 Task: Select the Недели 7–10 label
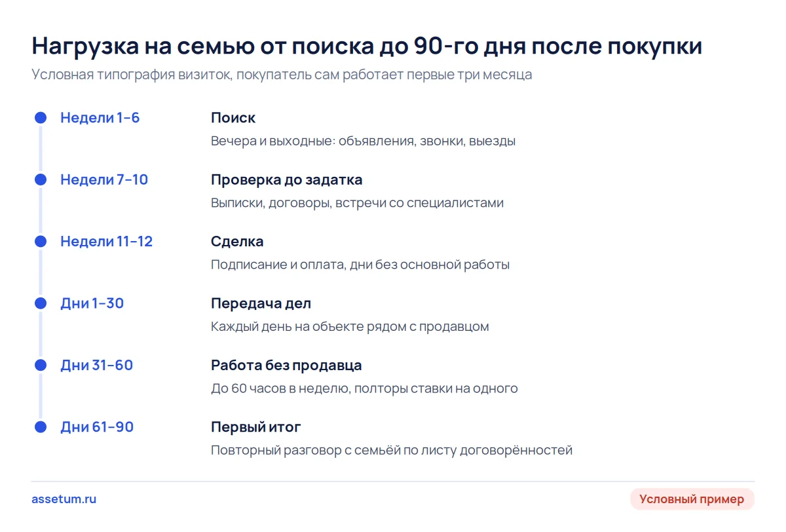(104, 180)
